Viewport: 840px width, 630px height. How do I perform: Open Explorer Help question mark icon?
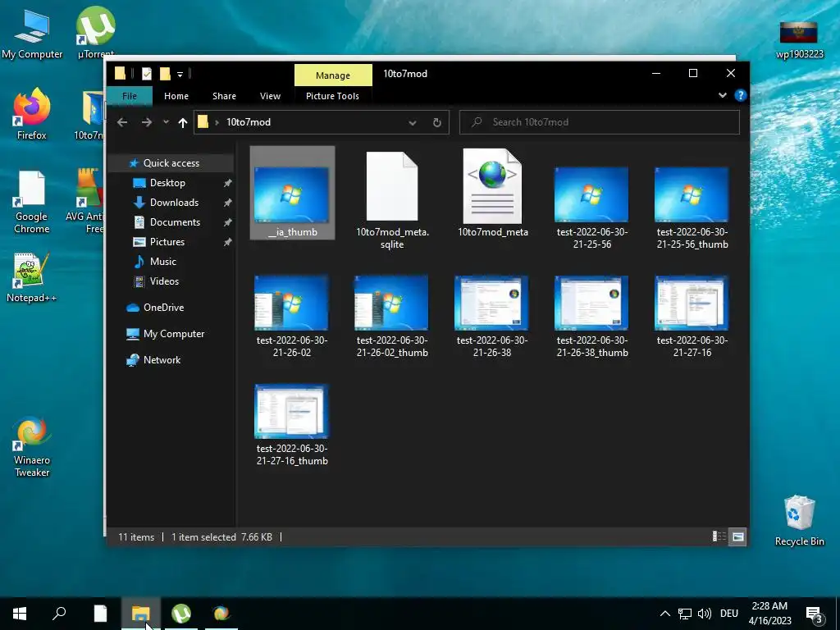click(741, 95)
